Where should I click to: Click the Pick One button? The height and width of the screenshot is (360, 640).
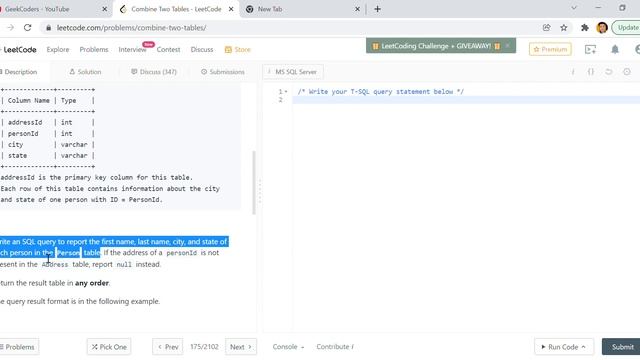[109, 347]
